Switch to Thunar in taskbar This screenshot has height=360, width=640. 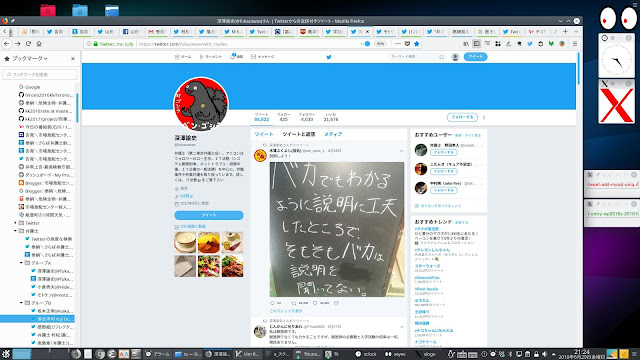[308, 354]
